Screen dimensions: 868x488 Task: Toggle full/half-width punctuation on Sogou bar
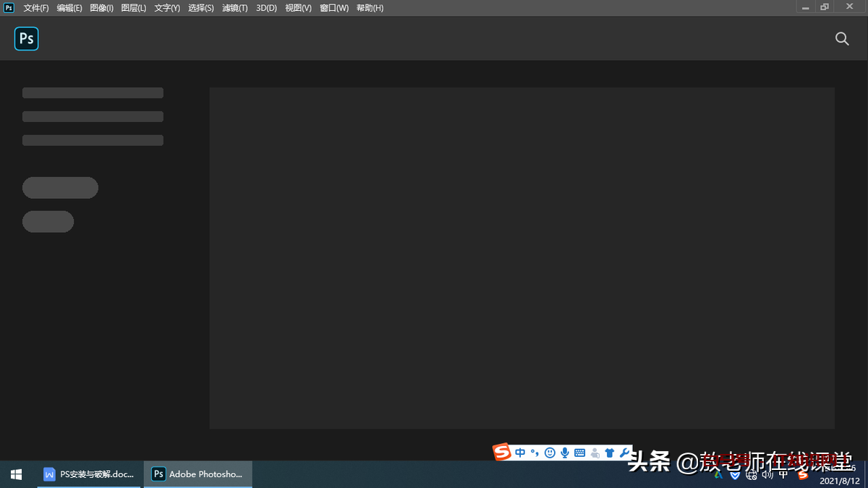click(535, 453)
